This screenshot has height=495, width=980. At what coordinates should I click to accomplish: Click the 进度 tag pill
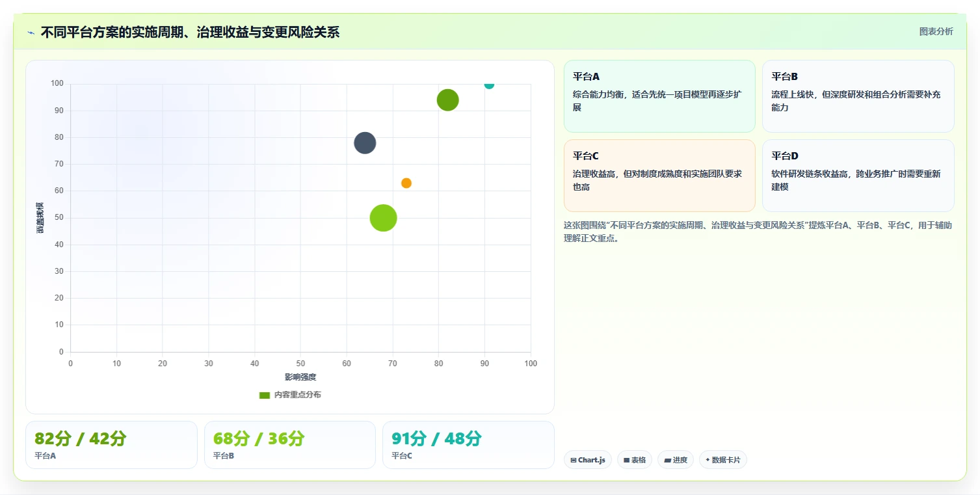point(675,460)
